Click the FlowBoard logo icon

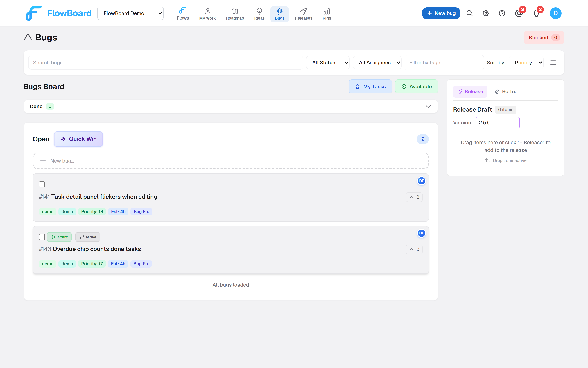coord(34,13)
